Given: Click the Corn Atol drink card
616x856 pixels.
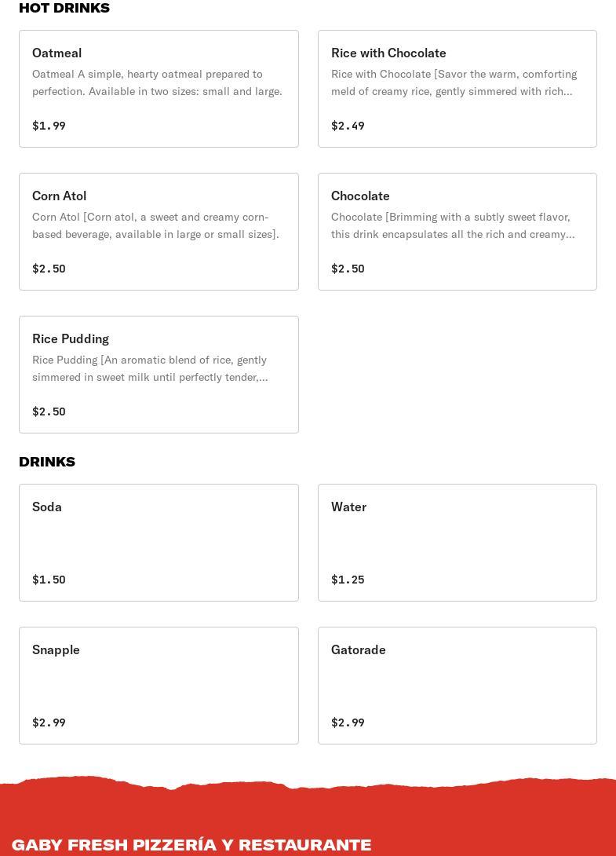Looking at the screenshot, I should point(159,232).
